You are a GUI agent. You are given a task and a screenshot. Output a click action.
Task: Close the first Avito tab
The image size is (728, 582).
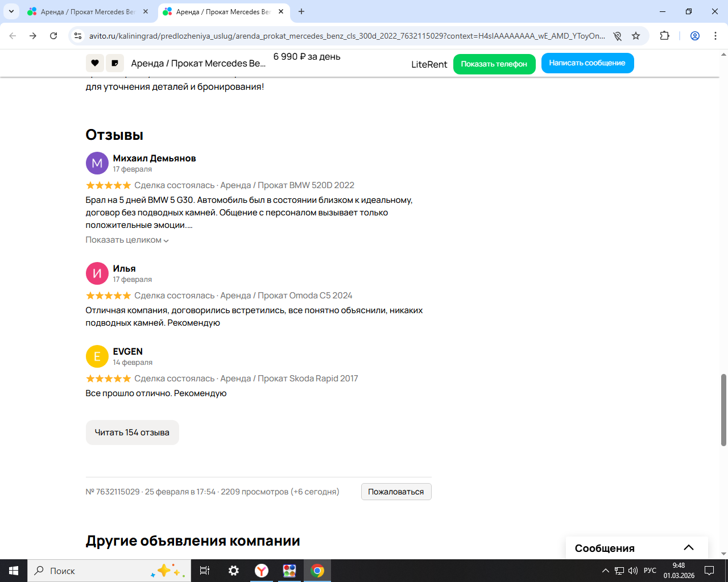click(x=146, y=11)
